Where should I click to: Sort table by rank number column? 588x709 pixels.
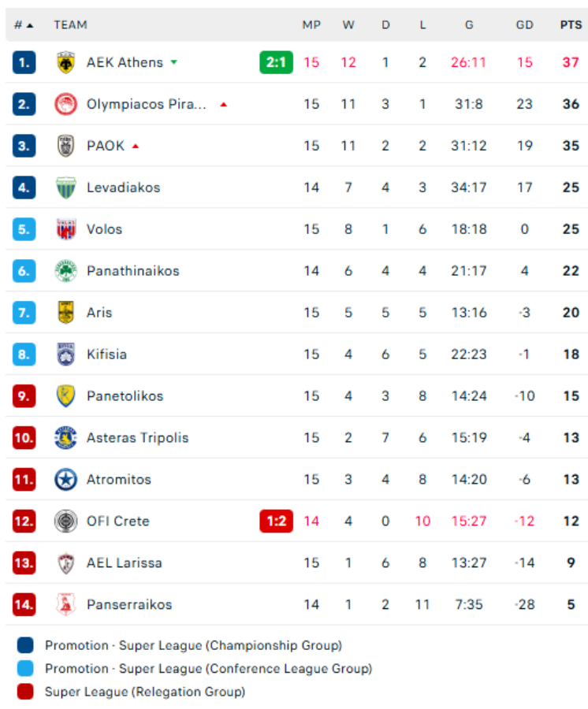24,25
